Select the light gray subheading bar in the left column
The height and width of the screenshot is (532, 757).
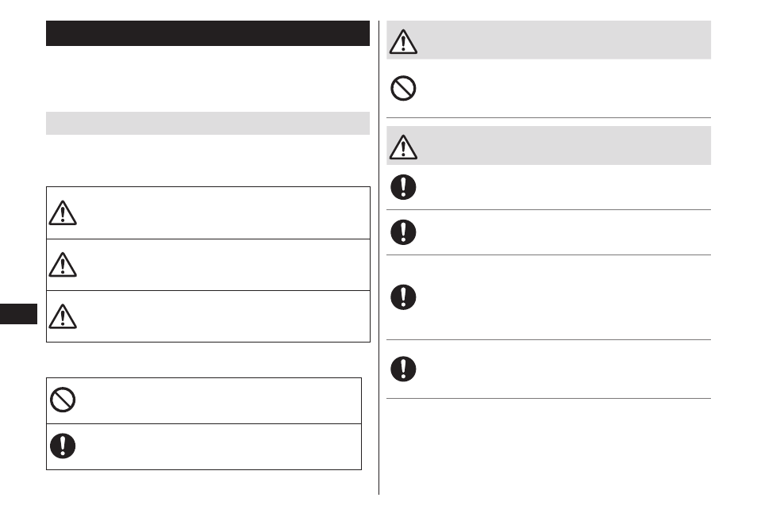pos(208,124)
